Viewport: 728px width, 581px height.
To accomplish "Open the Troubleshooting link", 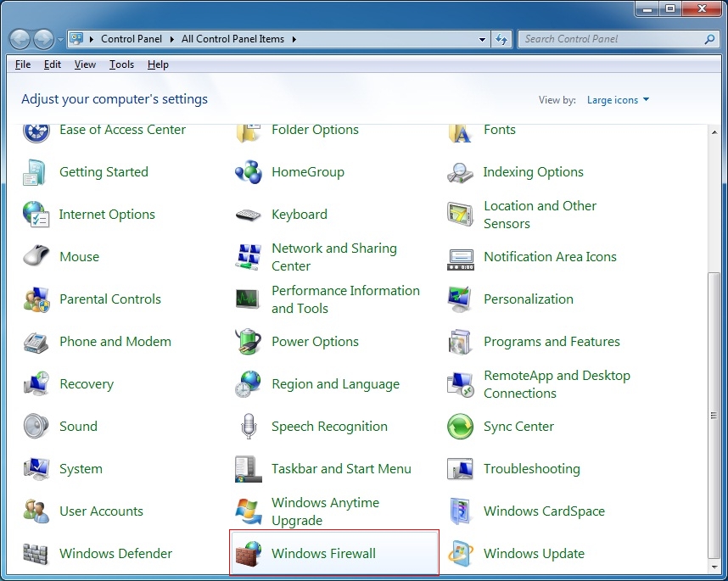I will tap(532, 469).
